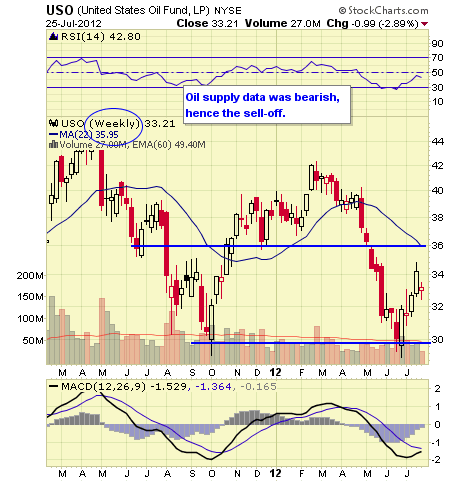Screen dimensions: 460x482
Task: Click the '200M' volume axis label
Action: click(30, 275)
